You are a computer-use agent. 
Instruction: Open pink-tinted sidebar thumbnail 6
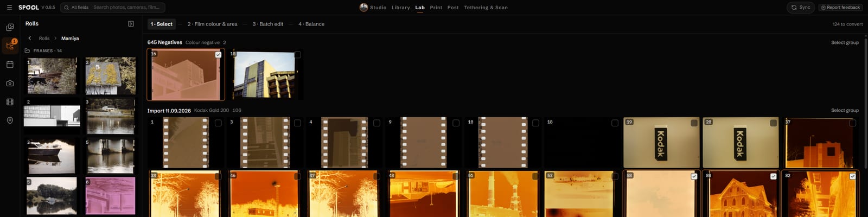click(x=111, y=196)
